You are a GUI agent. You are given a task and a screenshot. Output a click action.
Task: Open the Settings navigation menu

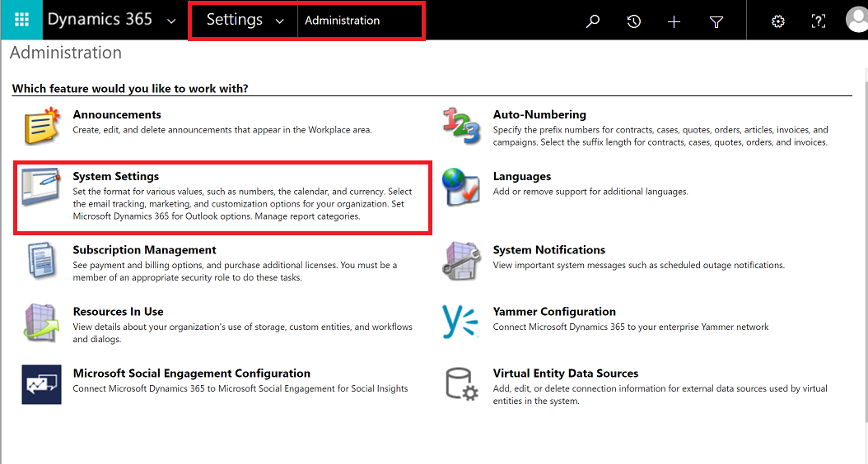pyautogui.click(x=234, y=20)
